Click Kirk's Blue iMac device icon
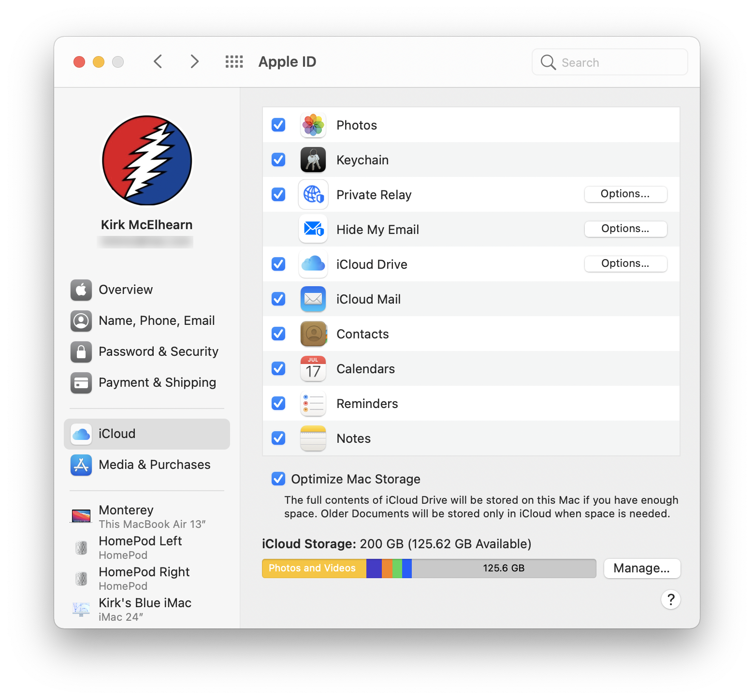Viewport: 754px width, 700px height. point(81,609)
